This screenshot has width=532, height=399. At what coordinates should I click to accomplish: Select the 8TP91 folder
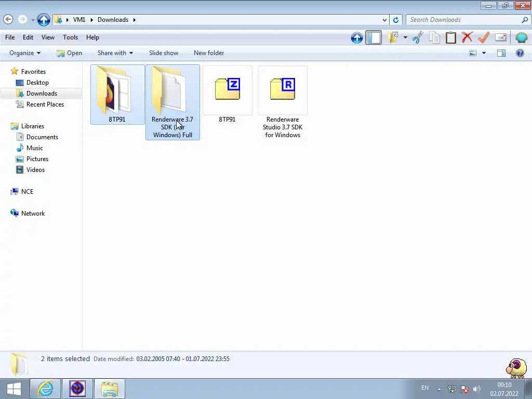(117, 95)
